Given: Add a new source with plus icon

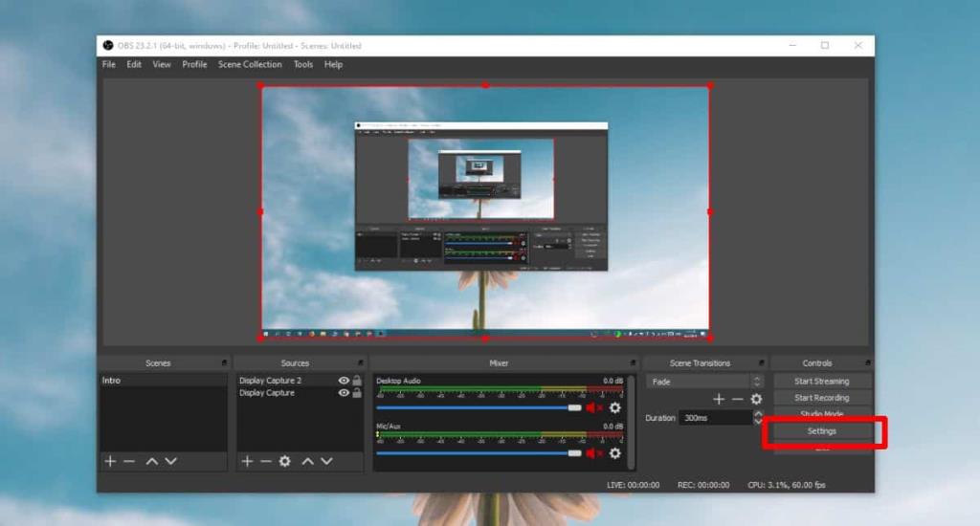Looking at the screenshot, I should [x=247, y=461].
